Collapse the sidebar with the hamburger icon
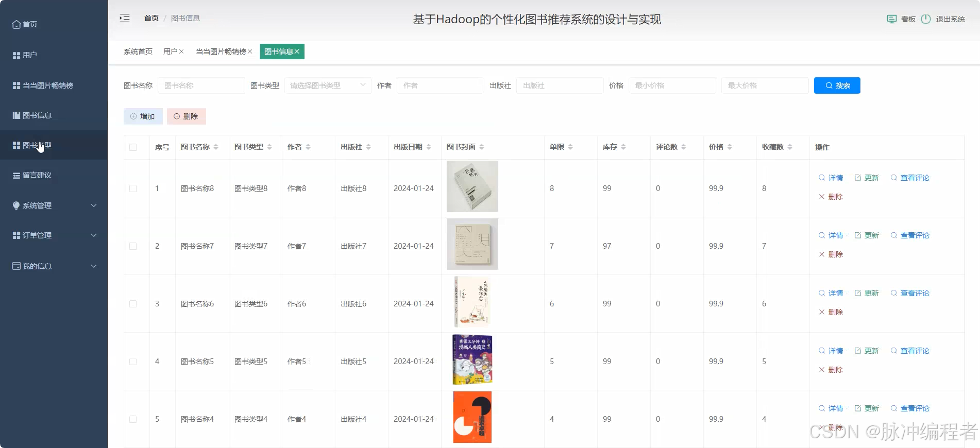This screenshot has height=448, width=980. point(125,18)
